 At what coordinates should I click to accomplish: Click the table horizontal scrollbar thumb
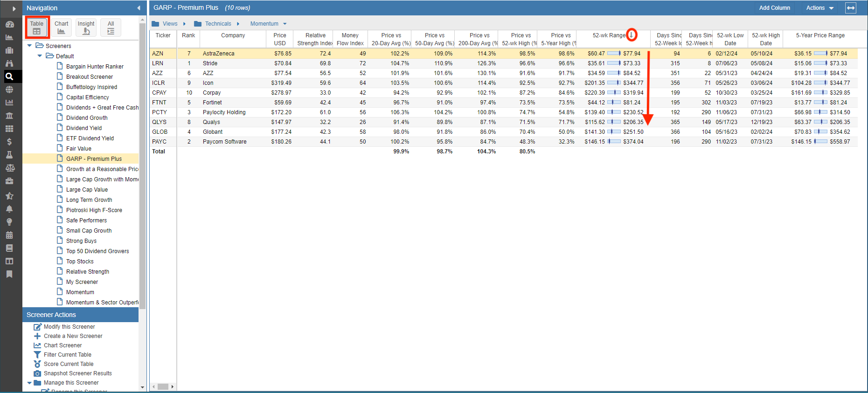pyautogui.click(x=163, y=386)
